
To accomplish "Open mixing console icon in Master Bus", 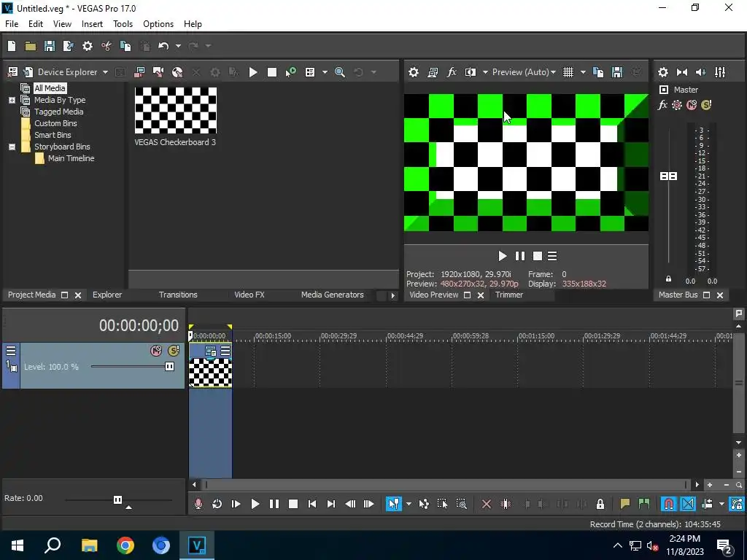I will pos(720,72).
